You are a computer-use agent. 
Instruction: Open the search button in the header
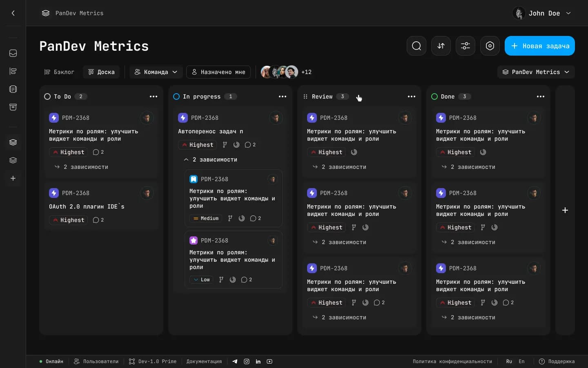416,46
